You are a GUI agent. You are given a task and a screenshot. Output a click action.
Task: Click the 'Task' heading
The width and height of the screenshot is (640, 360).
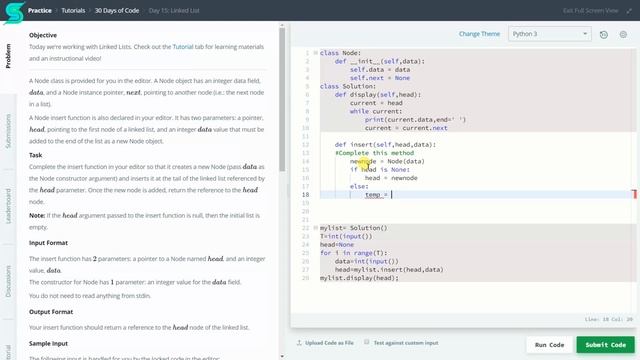click(36, 155)
